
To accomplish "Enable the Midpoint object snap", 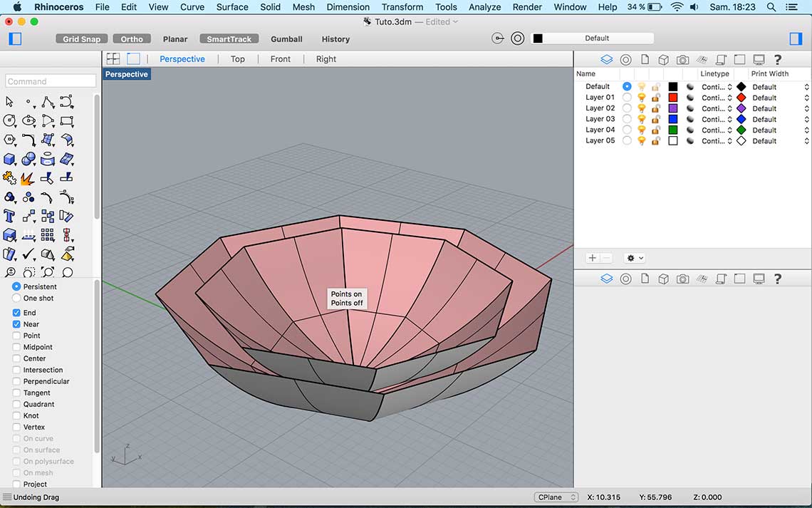I will [16, 347].
